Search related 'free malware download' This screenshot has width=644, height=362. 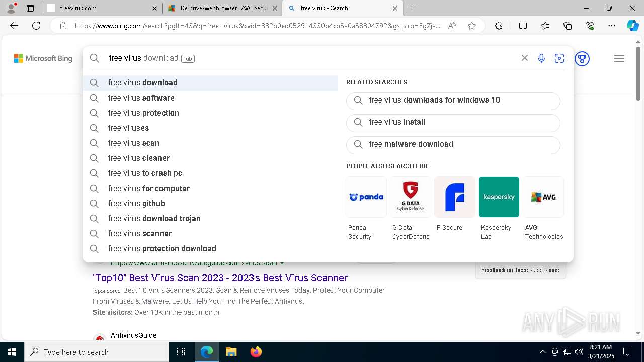click(453, 145)
